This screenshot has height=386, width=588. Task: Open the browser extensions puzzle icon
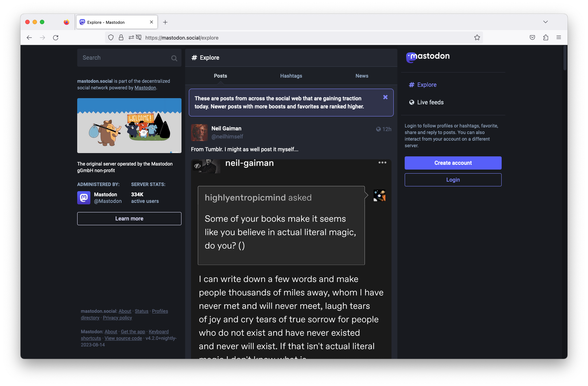(x=546, y=38)
